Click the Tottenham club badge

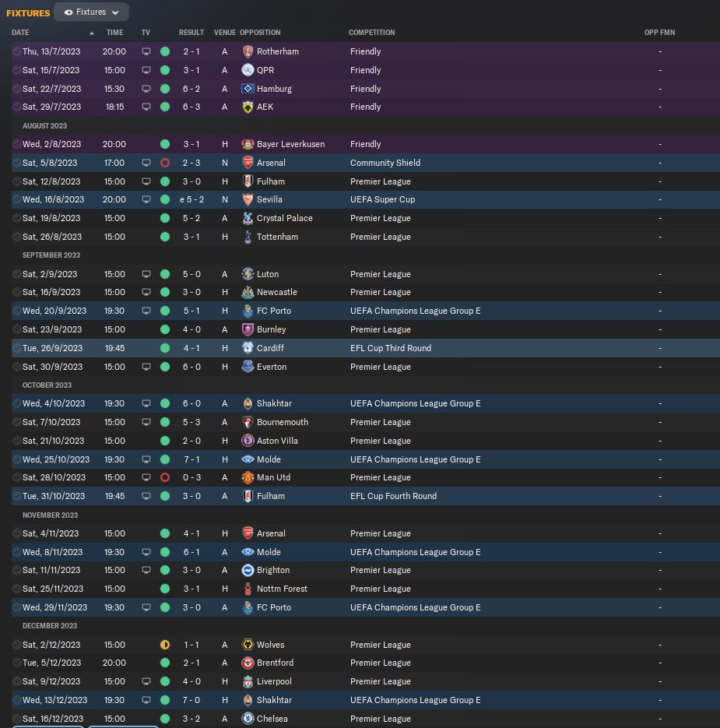click(248, 237)
